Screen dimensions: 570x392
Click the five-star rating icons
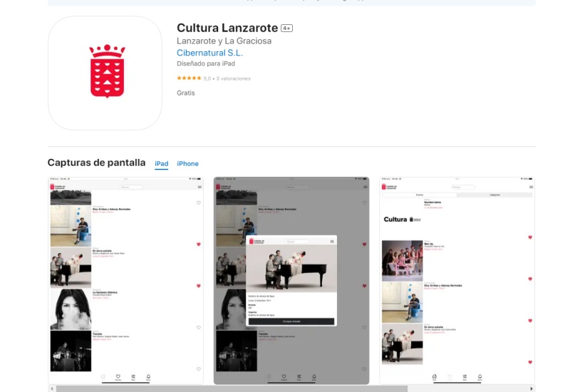point(189,78)
